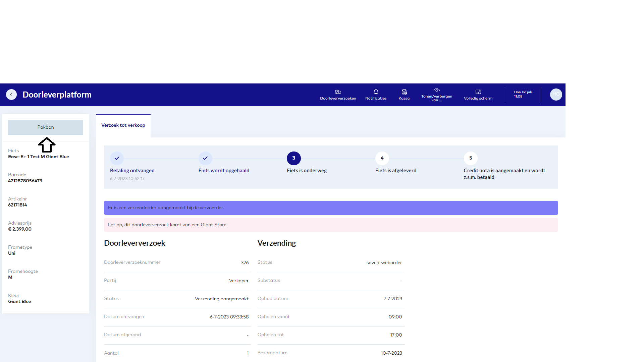The height and width of the screenshot is (362, 644).
Task: Click Betaling ontvangen checkmark step
Action: click(x=117, y=158)
